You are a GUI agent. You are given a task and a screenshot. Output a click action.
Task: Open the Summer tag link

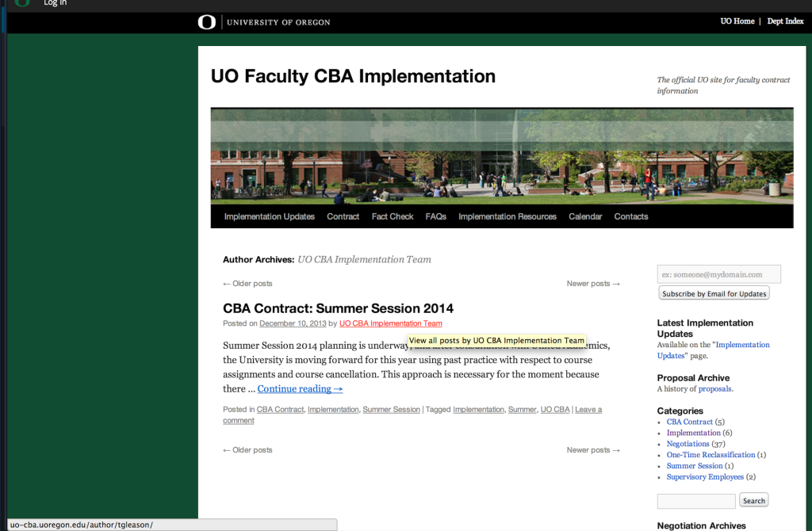522,410
